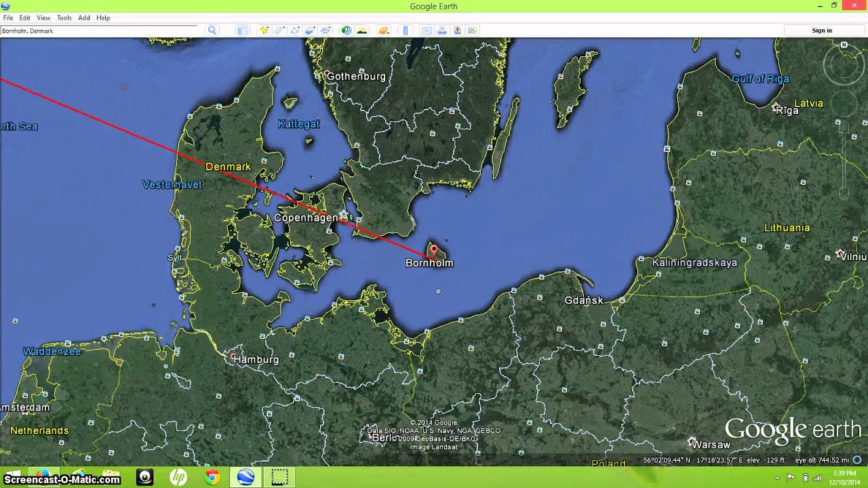Open the Add menu

pos(84,18)
